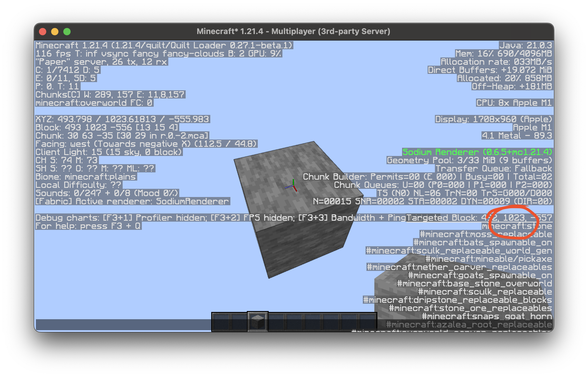
Task: Click the minecraft:stone label inside red circle
Action: 517,226
